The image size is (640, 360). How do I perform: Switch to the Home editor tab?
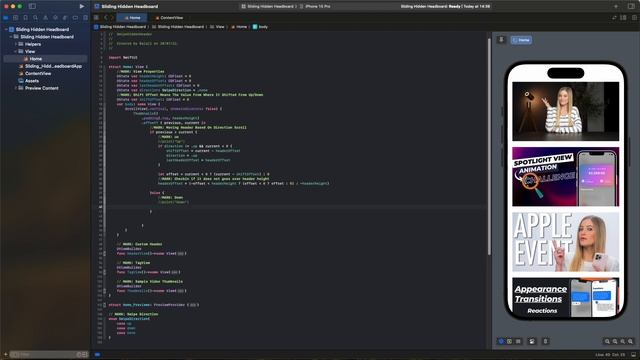[132, 18]
